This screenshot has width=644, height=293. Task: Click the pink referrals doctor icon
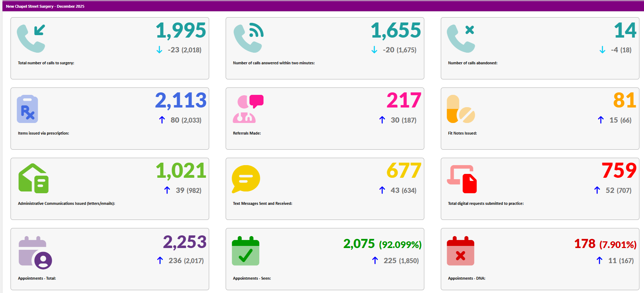pyautogui.click(x=248, y=109)
